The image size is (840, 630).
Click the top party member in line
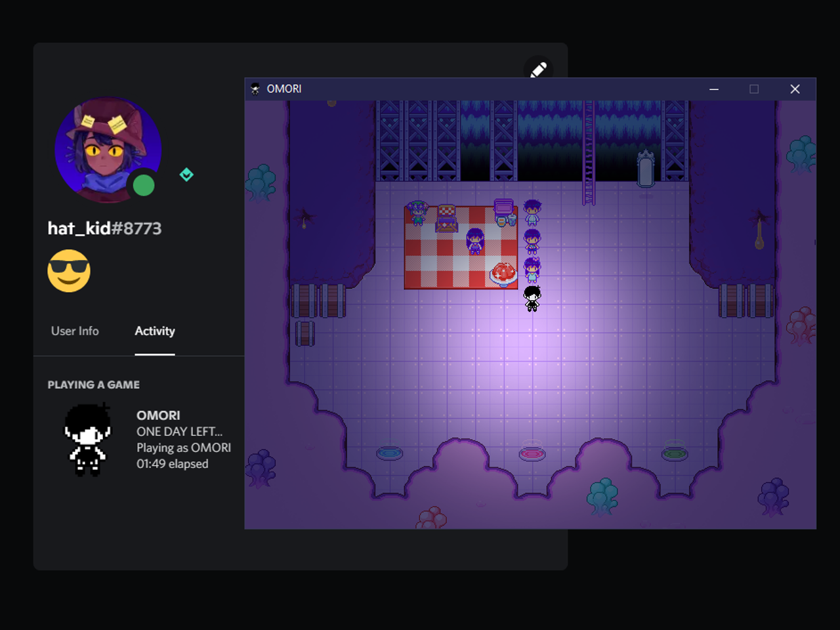[x=532, y=213]
